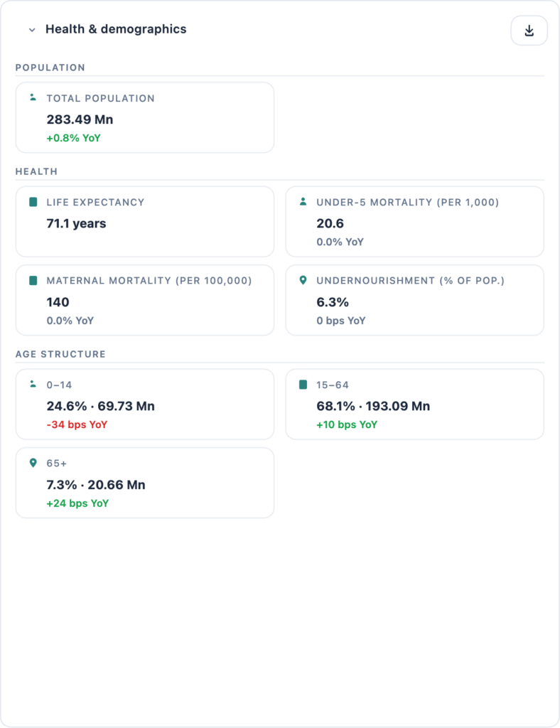The width and height of the screenshot is (560, 728).
Task: Click the +24 bps YoY change label
Action: point(77,503)
